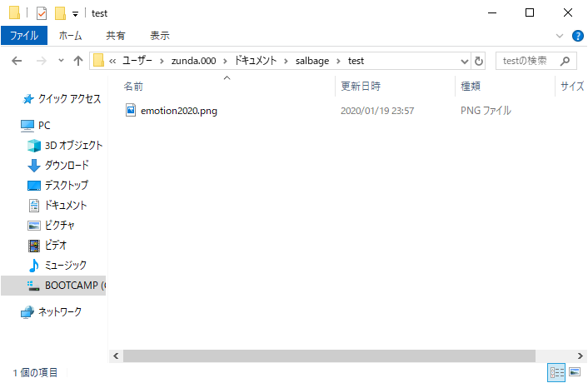Select the 表示 ribbon tab

coord(160,36)
